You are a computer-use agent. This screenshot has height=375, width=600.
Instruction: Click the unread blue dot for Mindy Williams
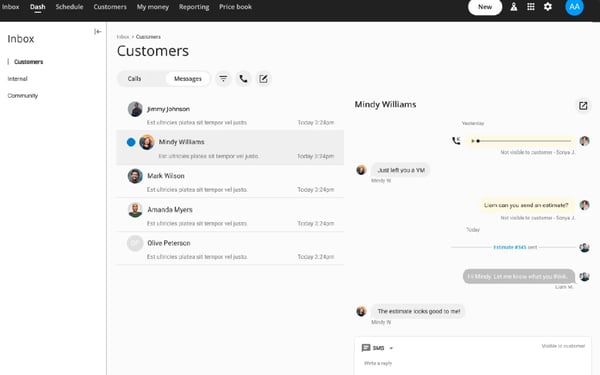click(131, 142)
